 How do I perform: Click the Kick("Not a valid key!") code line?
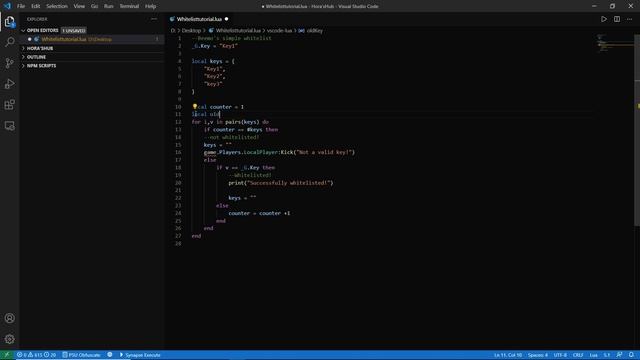point(279,152)
